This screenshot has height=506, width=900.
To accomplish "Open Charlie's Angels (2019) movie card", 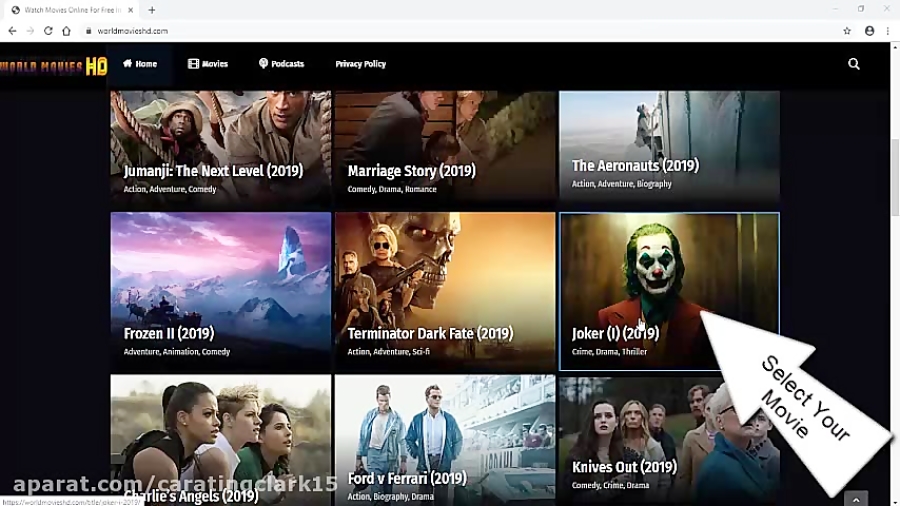I will point(221,440).
